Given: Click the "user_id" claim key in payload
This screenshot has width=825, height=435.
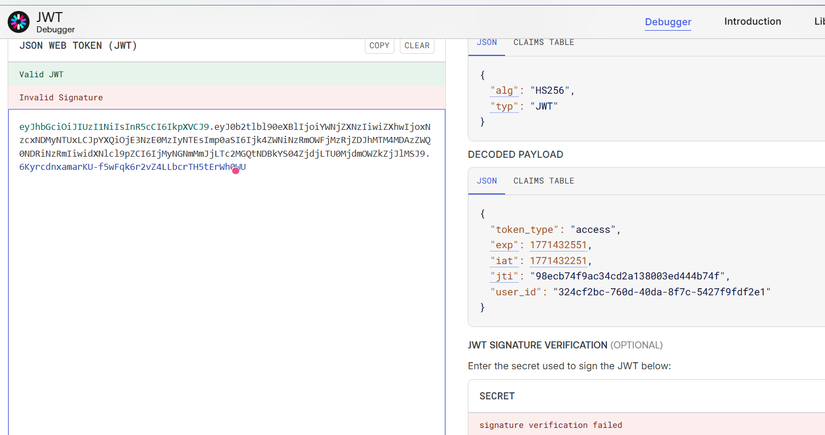Looking at the screenshot, I should pos(515,292).
